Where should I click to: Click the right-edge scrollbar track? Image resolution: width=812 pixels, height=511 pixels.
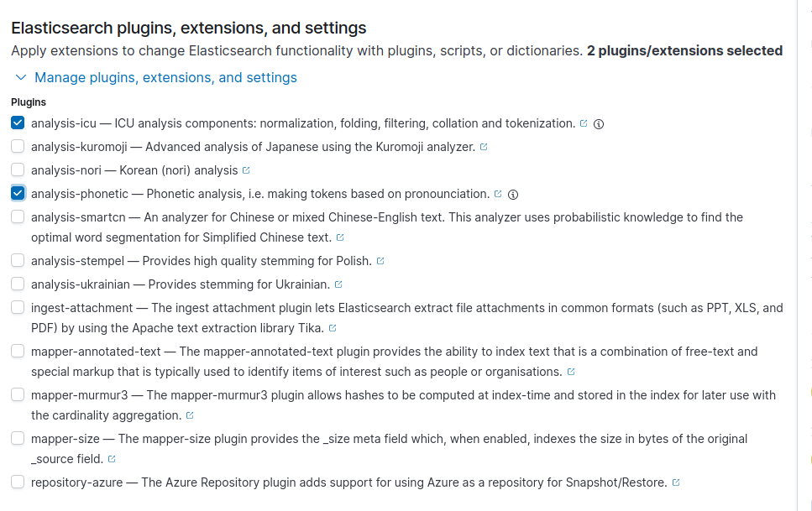click(806, 252)
